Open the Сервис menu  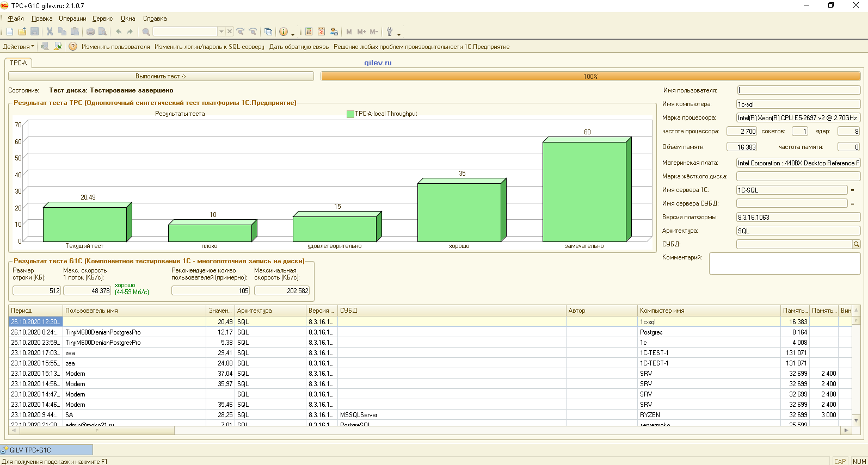[x=102, y=18]
